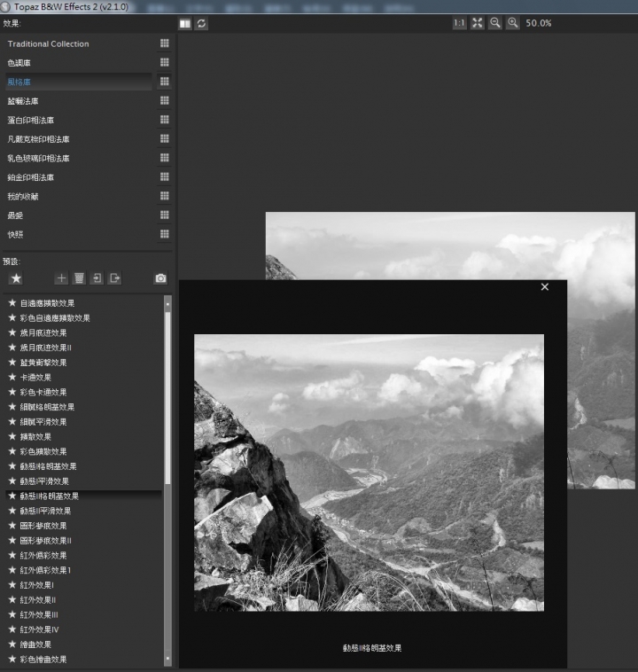Image resolution: width=638 pixels, height=672 pixels.
Task: Toggle favorite star for 紅外效果I
Action: click(12, 585)
